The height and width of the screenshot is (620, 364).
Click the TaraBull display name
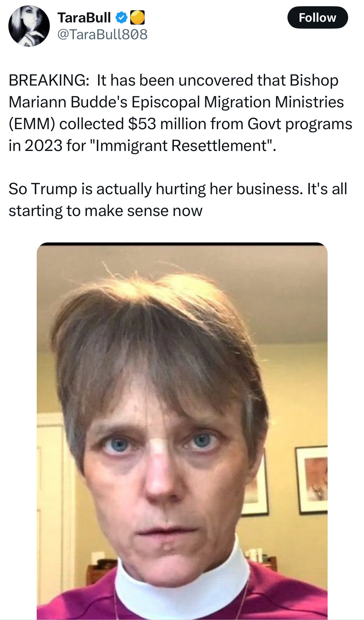coord(84,18)
